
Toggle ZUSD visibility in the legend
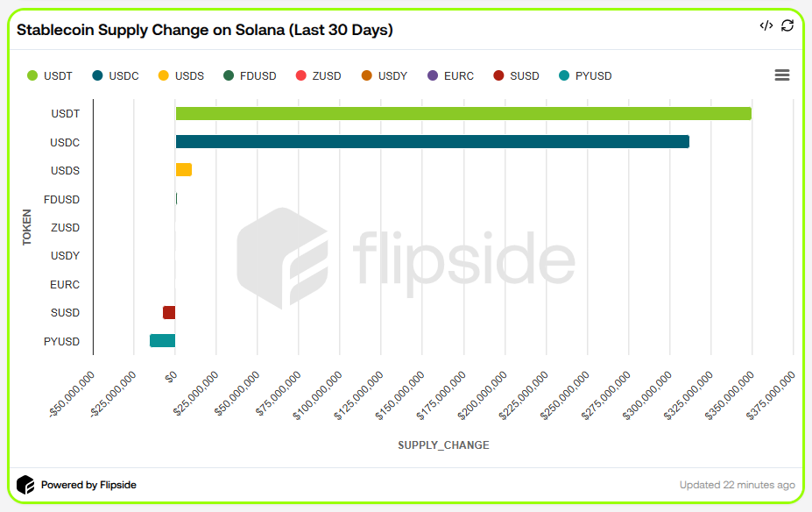(300, 75)
